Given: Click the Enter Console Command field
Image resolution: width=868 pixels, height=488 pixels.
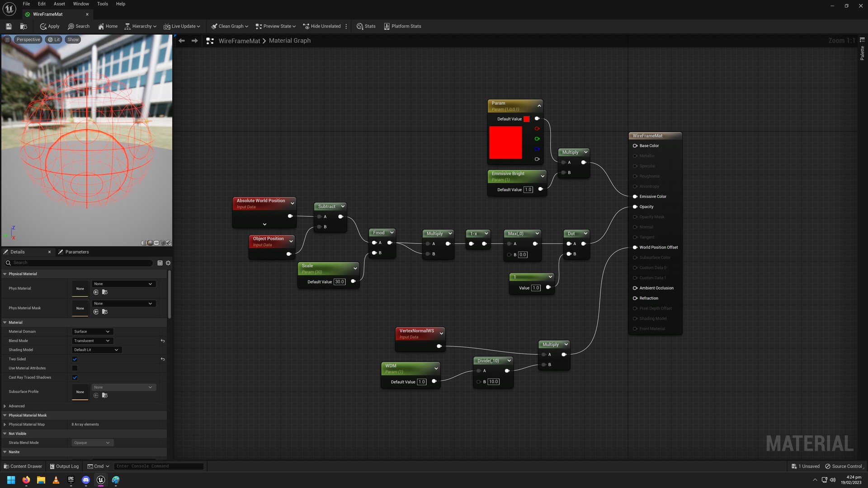Looking at the screenshot, I should (x=158, y=466).
